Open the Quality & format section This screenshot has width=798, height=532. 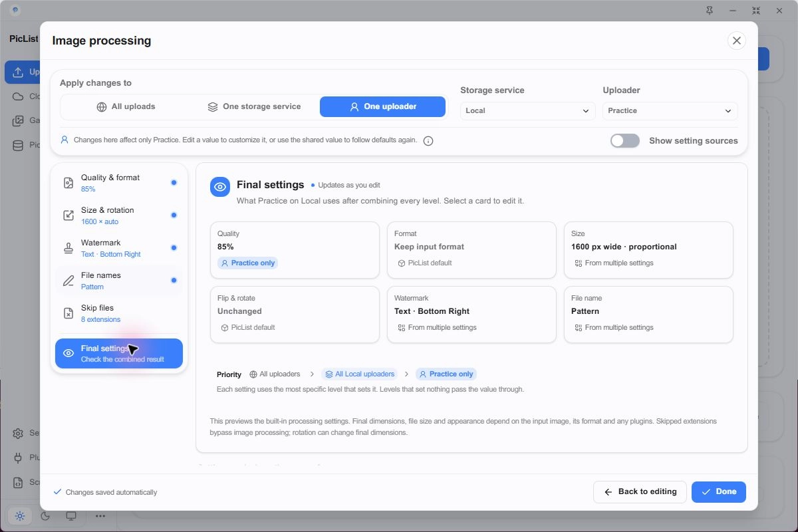(x=119, y=183)
